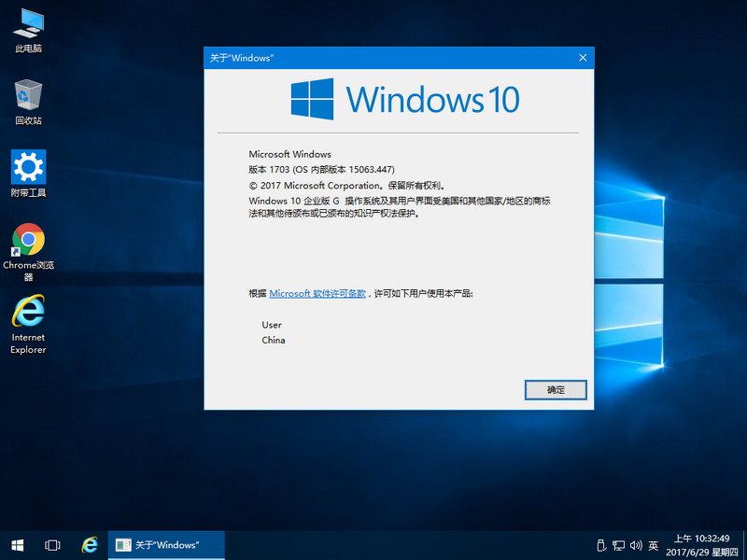The width and height of the screenshot is (747, 560).
Task: Select the 回收站 recycle bin icon
Action: pos(29,103)
